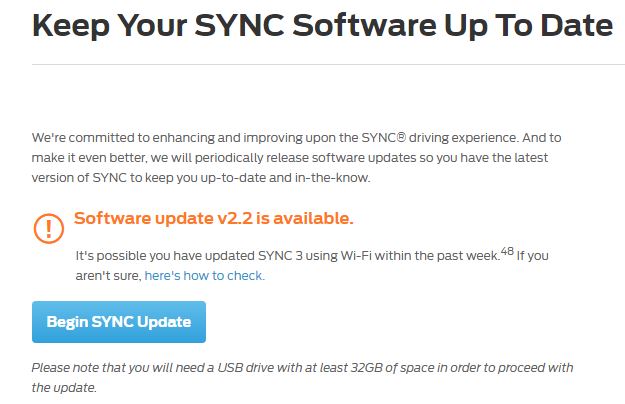Click the orange warning alert icon

point(49,228)
